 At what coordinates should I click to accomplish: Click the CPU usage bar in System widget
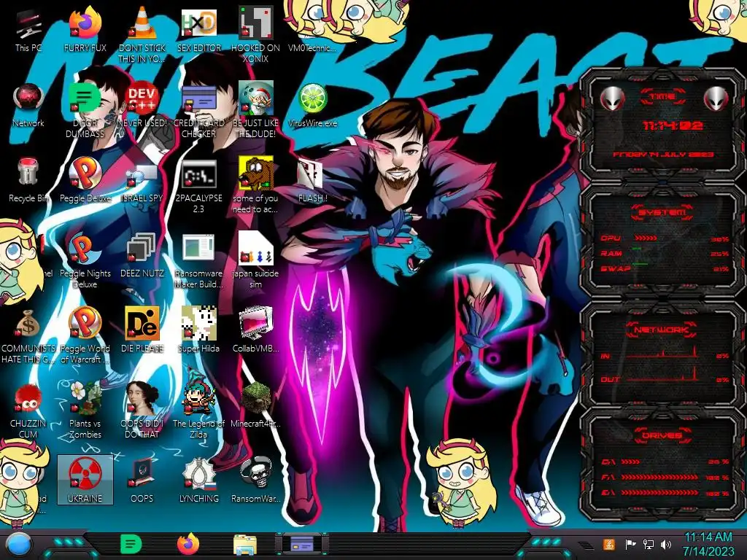click(x=646, y=238)
